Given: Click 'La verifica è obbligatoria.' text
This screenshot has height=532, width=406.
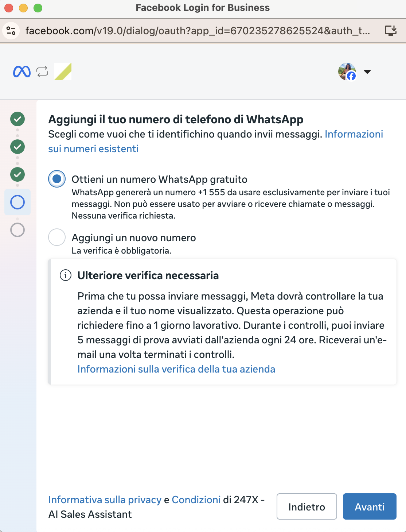Looking at the screenshot, I should coord(121,251).
